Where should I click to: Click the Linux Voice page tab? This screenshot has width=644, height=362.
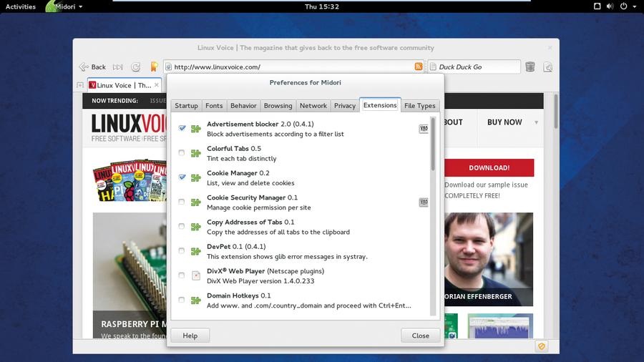coord(125,85)
